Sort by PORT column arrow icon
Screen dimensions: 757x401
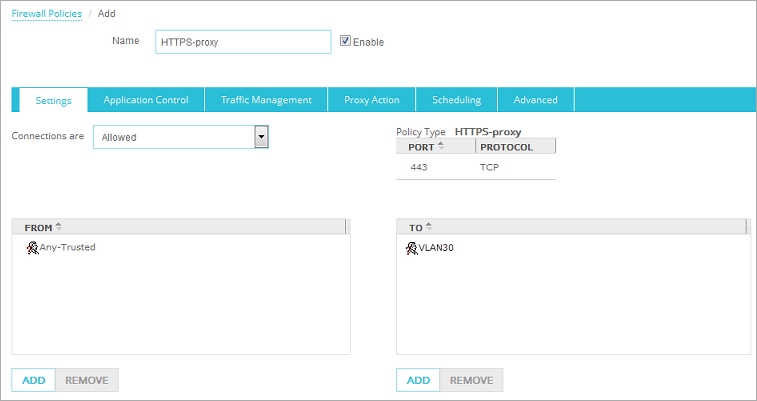[441, 146]
